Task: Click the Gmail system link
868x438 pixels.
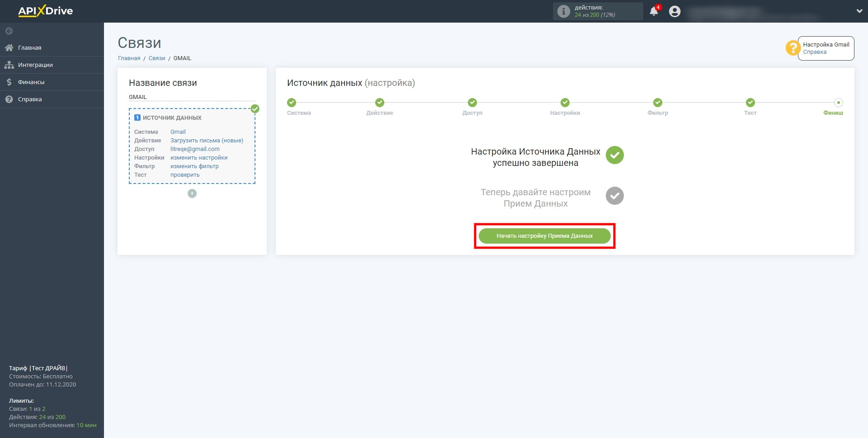Action: pyautogui.click(x=178, y=132)
